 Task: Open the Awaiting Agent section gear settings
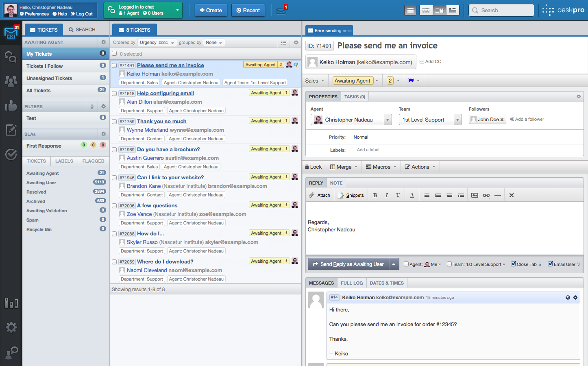[x=104, y=42]
